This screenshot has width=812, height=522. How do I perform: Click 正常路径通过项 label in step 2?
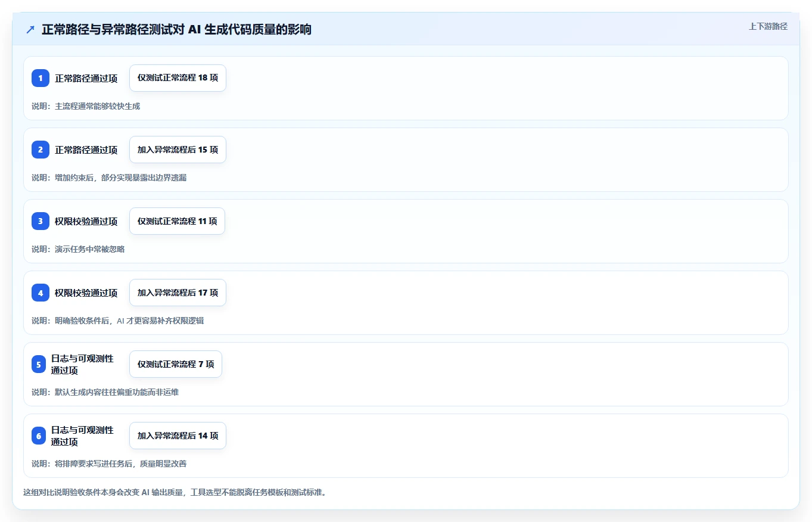[x=86, y=150]
